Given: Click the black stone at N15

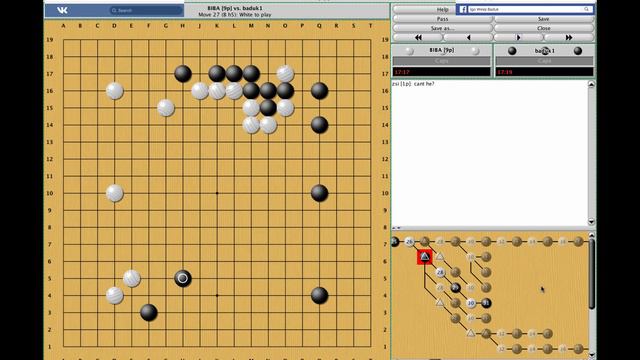Looking at the screenshot, I should point(268,108).
